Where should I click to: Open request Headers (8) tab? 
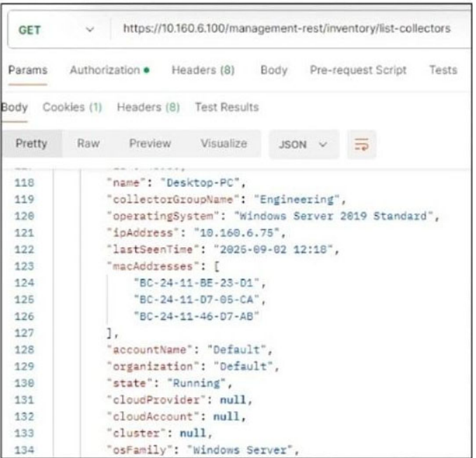pyautogui.click(x=203, y=70)
